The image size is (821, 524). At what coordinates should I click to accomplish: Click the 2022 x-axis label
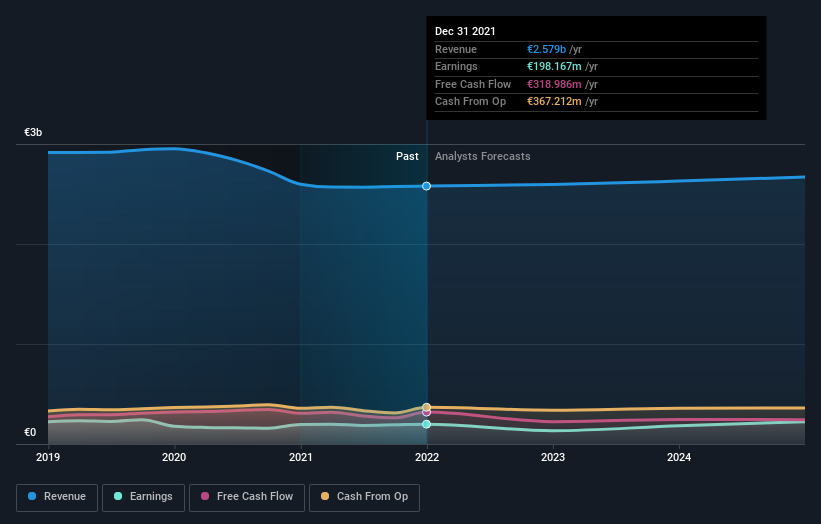tap(427, 458)
